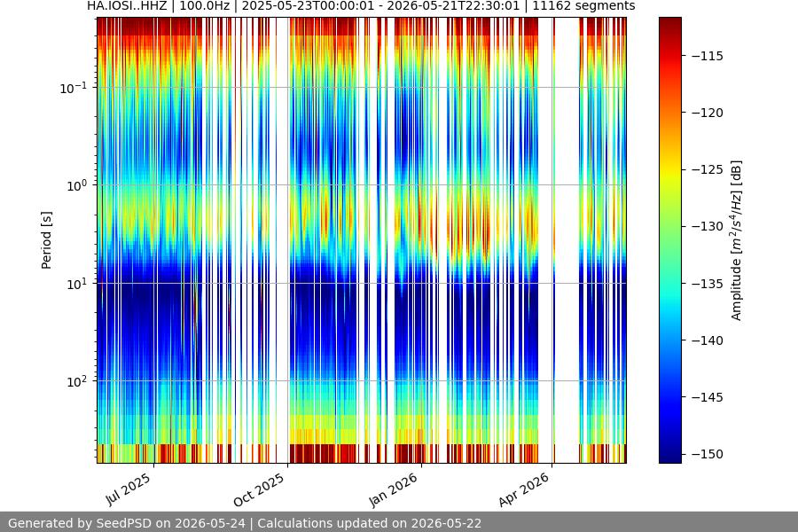This screenshot has height=532, width=798.
Task: Click the −150 colorbar tick label
Action: point(708,454)
